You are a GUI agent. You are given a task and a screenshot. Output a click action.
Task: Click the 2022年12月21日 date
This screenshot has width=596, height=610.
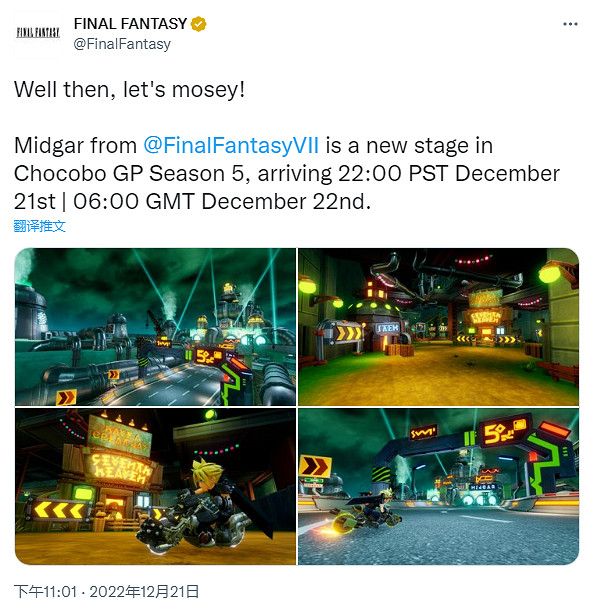[144, 592]
